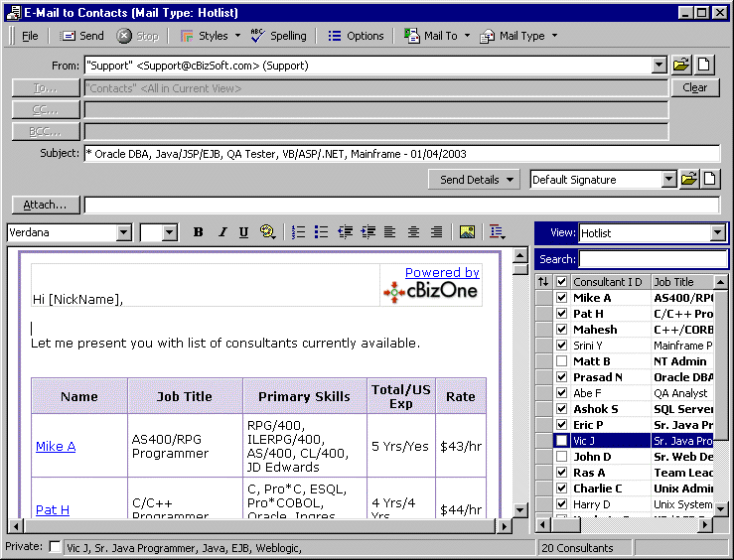
Task: Click in the Subject field
Action: [401, 154]
